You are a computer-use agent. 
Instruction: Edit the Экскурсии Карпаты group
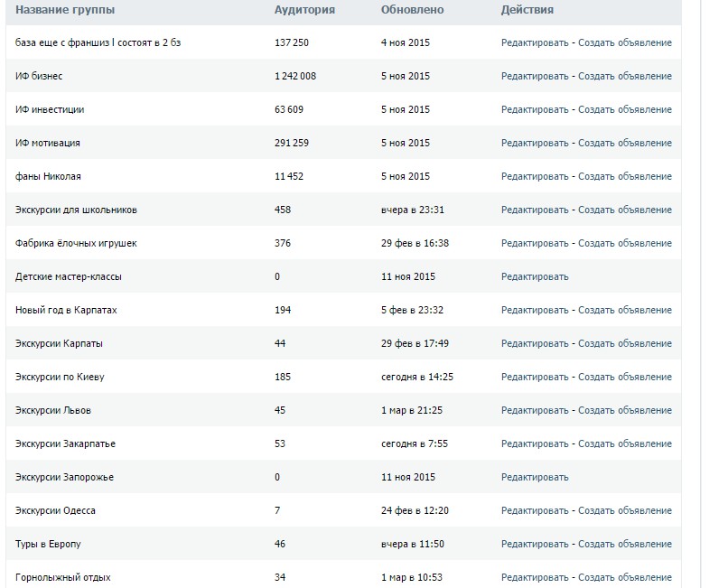535,343
